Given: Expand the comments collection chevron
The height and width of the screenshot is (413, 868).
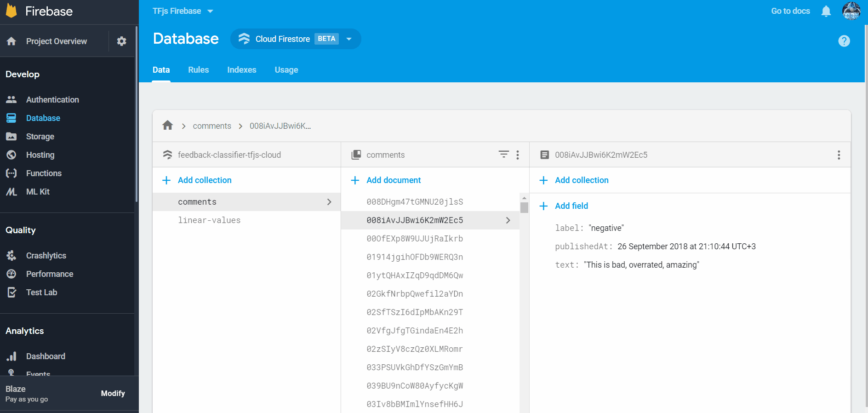Looking at the screenshot, I should coord(329,202).
